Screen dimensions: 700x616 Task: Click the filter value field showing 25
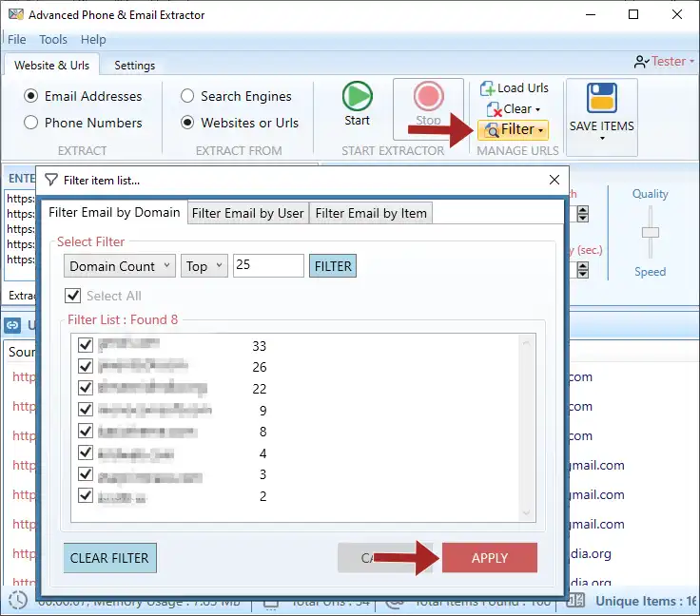pyautogui.click(x=268, y=265)
